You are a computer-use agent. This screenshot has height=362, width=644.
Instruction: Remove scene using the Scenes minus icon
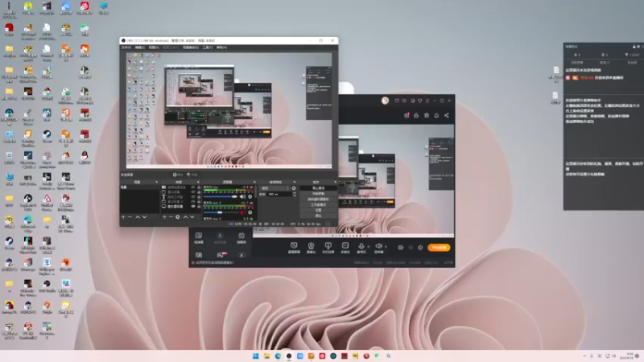pos(130,217)
